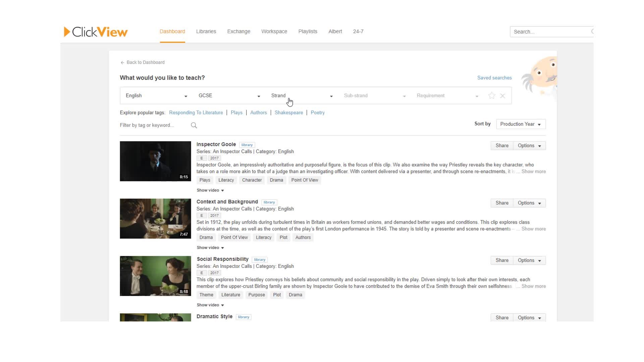Open the Libraries tab
This screenshot has height=362, width=644.
click(206, 32)
